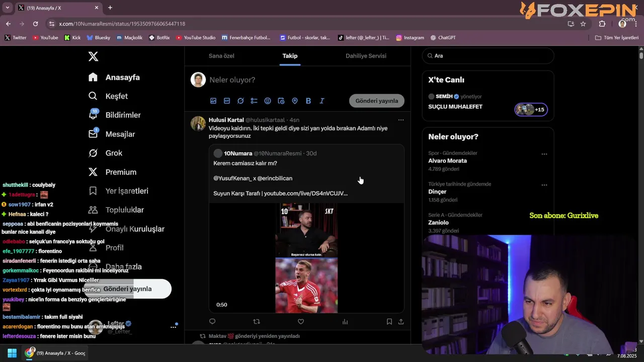Open Grok from sidebar
The width and height of the screenshot is (644, 362).
105,153
